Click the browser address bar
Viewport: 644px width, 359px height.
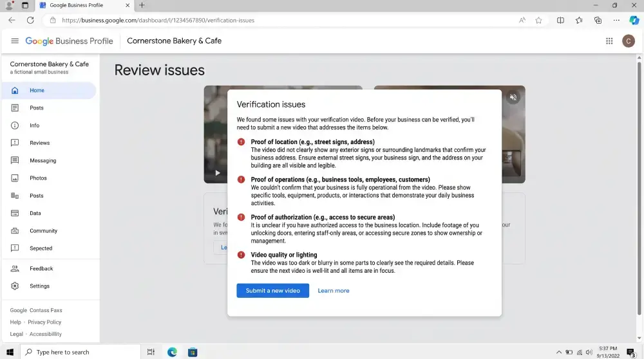click(x=283, y=20)
